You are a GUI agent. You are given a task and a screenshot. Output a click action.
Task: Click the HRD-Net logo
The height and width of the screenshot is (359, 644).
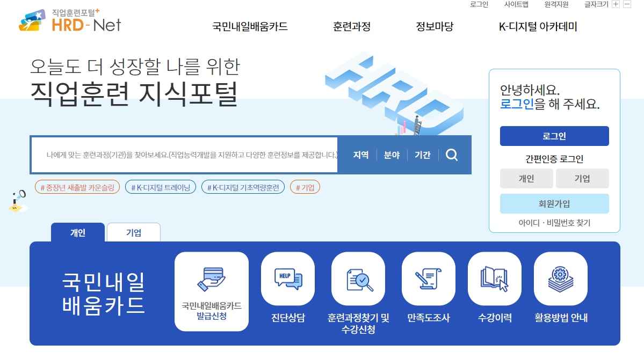coord(70,21)
